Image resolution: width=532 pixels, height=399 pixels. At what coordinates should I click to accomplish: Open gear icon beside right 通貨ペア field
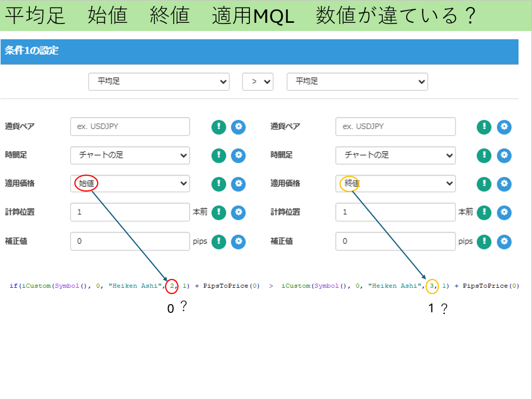coord(504,127)
